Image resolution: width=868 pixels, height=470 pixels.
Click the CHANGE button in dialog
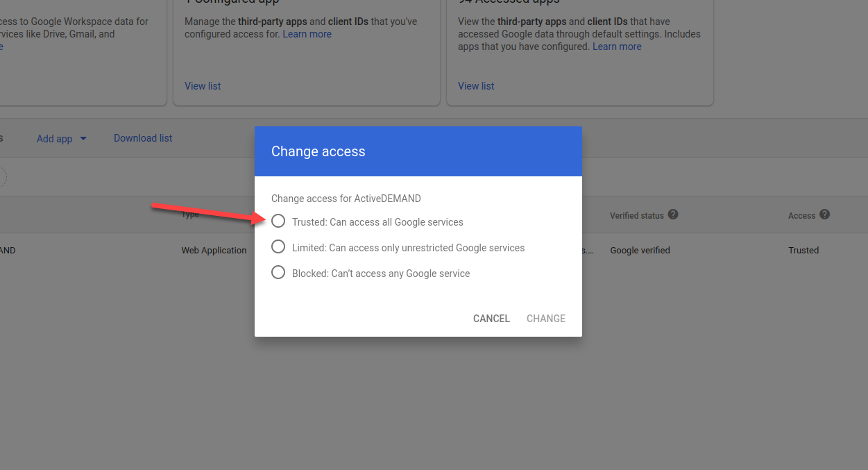[x=546, y=319]
